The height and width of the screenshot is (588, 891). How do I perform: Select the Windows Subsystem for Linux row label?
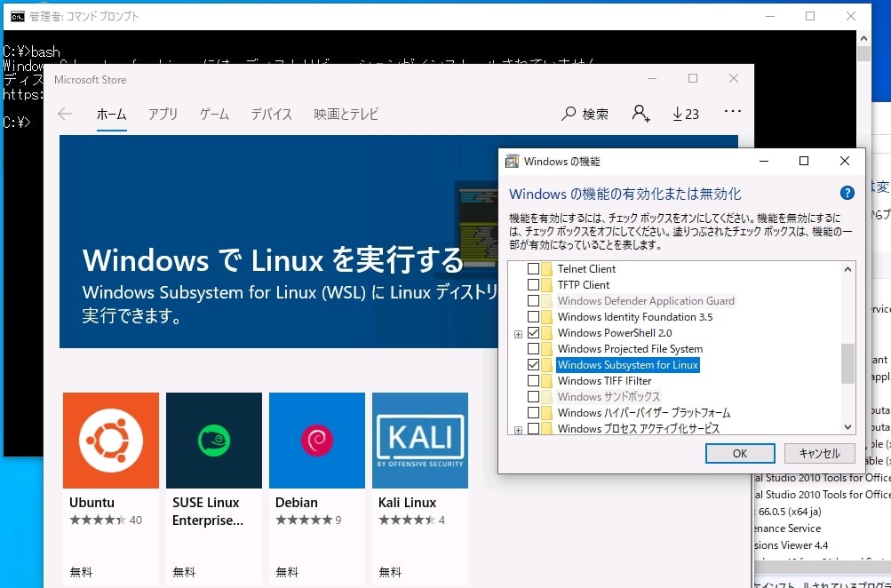628,365
